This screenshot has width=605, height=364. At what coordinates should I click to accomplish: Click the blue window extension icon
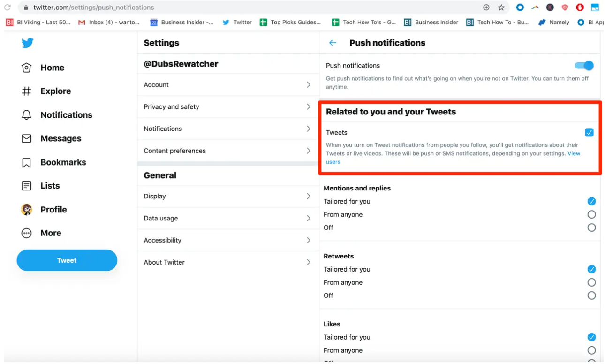595,8
